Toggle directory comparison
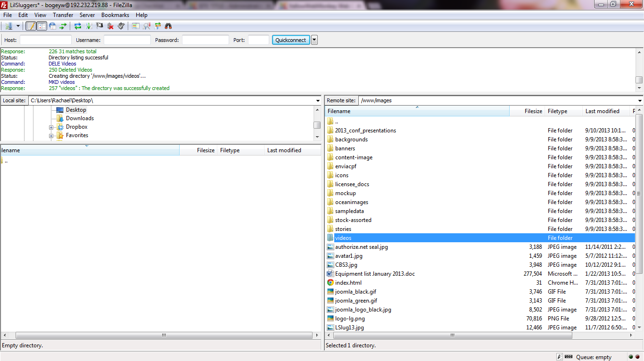 click(x=147, y=26)
